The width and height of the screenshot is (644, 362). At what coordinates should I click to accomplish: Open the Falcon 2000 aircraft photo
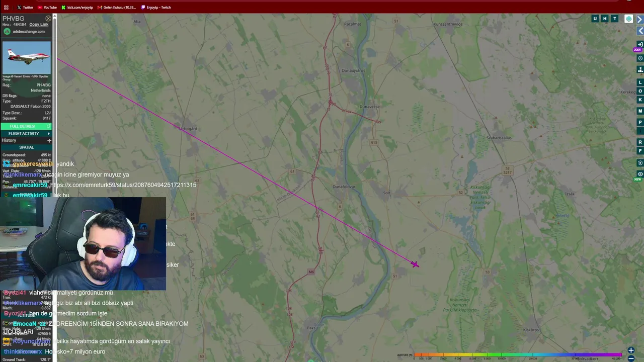27,58
